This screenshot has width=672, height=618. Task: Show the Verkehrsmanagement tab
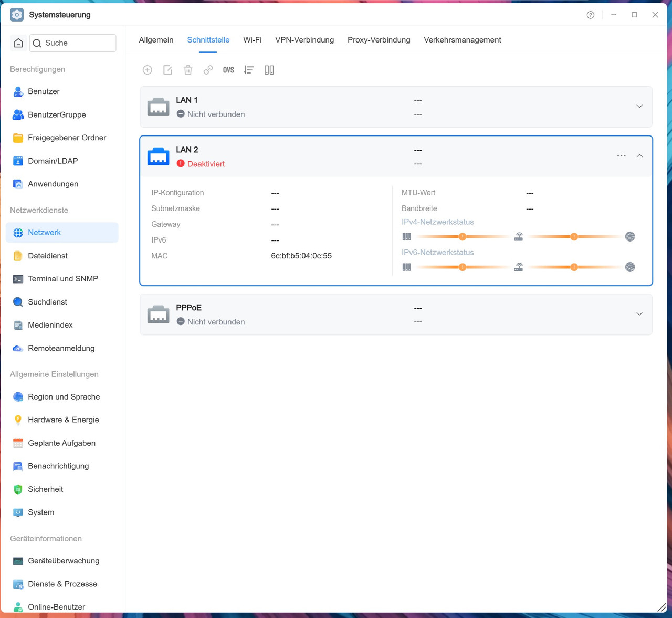click(463, 40)
